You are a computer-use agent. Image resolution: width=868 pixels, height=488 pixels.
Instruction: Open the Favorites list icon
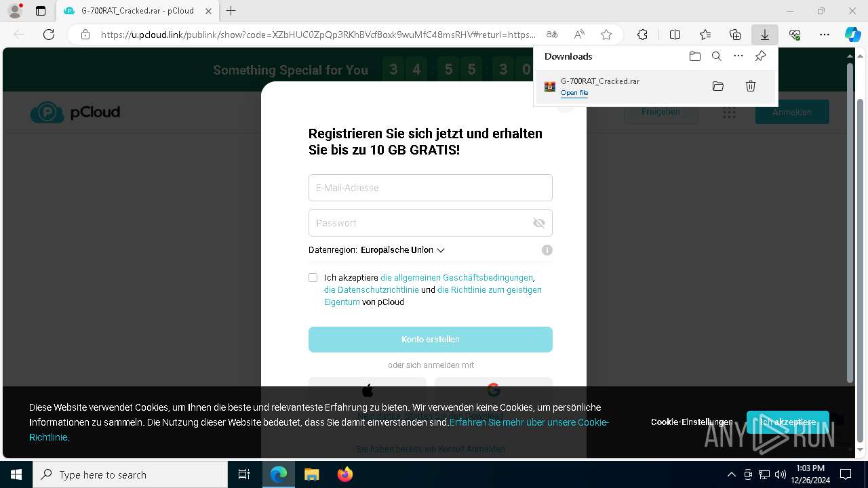(x=705, y=35)
